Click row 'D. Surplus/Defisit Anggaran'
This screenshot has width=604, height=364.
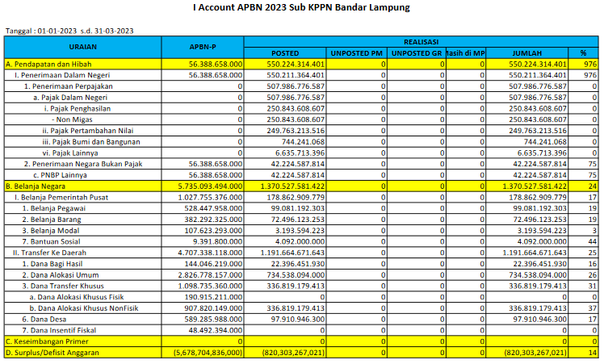[301, 353]
